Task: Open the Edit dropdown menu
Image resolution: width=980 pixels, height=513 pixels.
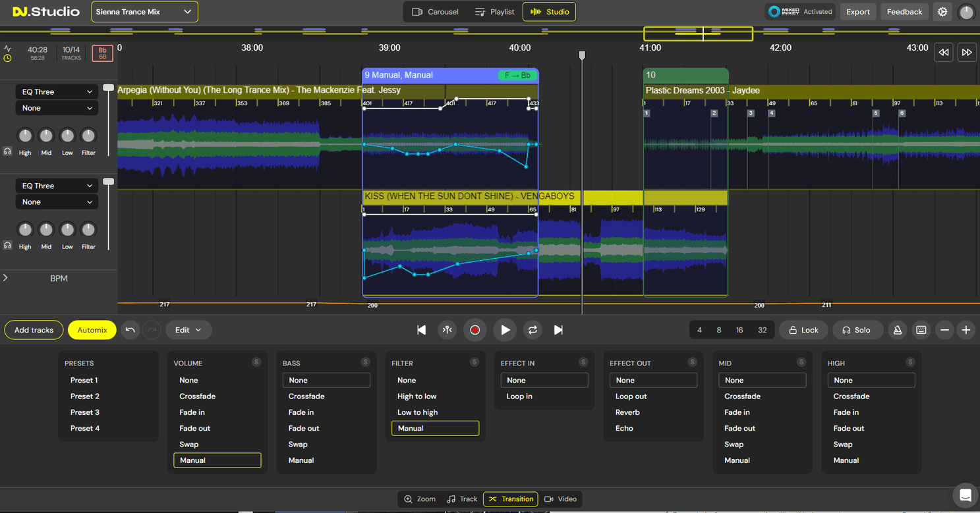Action: pyautogui.click(x=188, y=330)
